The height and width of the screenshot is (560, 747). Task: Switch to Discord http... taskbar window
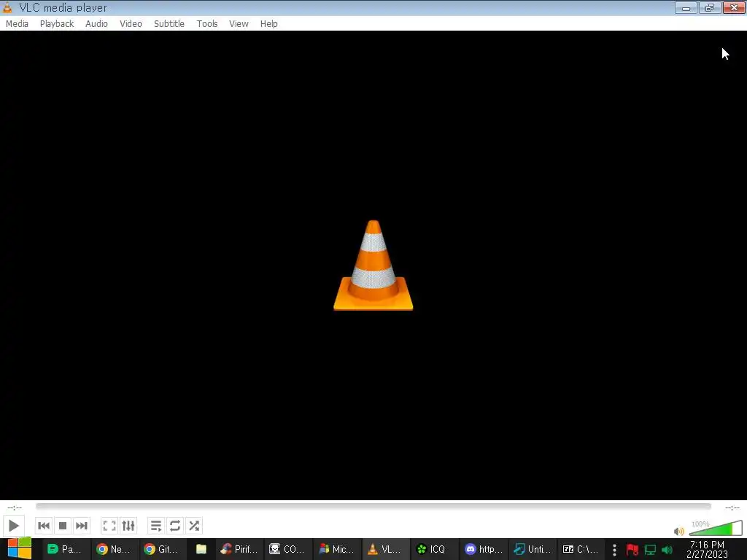click(x=484, y=550)
